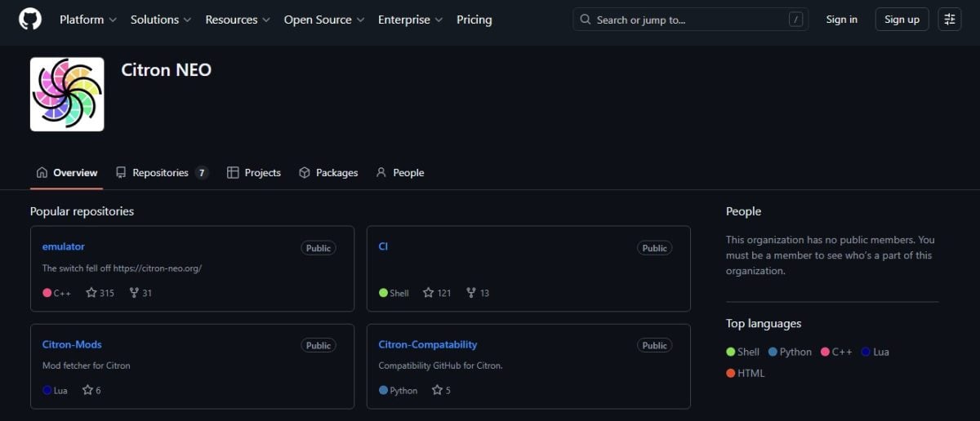Image resolution: width=980 pixels, height=421 pixels.
Task: Filter by Python in Top languages
Action: pos(791,352)
